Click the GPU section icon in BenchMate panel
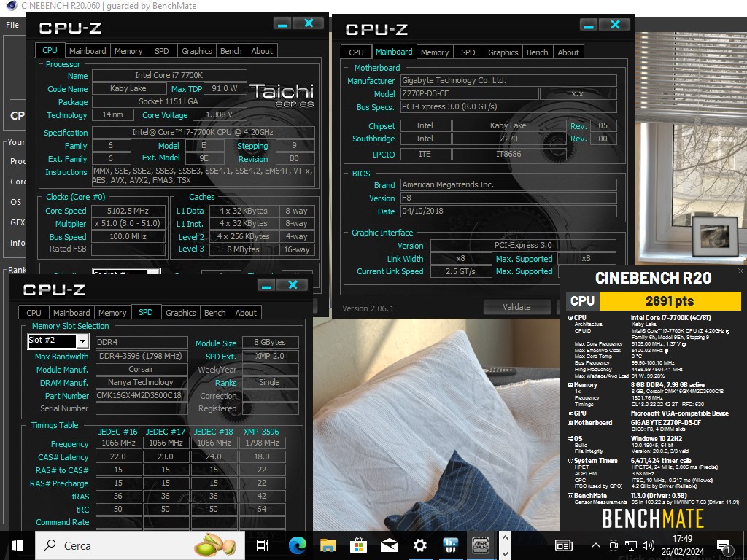 (570, 413)
